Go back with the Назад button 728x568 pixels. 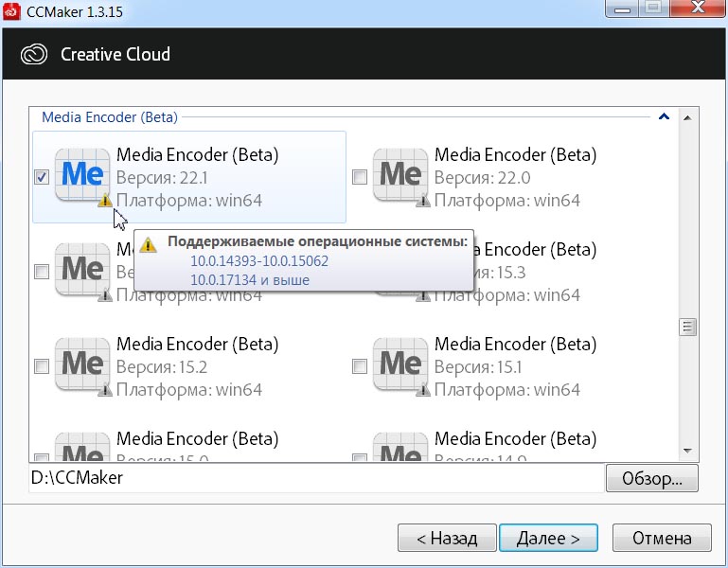pos(447,538)
